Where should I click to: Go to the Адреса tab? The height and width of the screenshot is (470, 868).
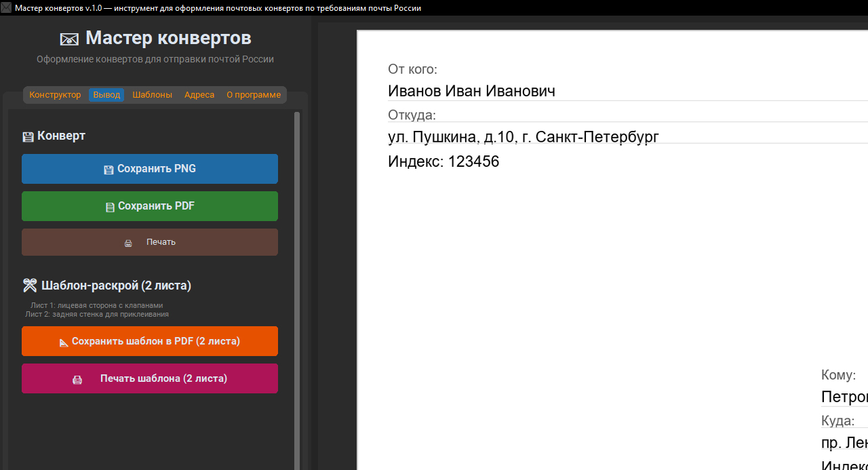[199, 95]
